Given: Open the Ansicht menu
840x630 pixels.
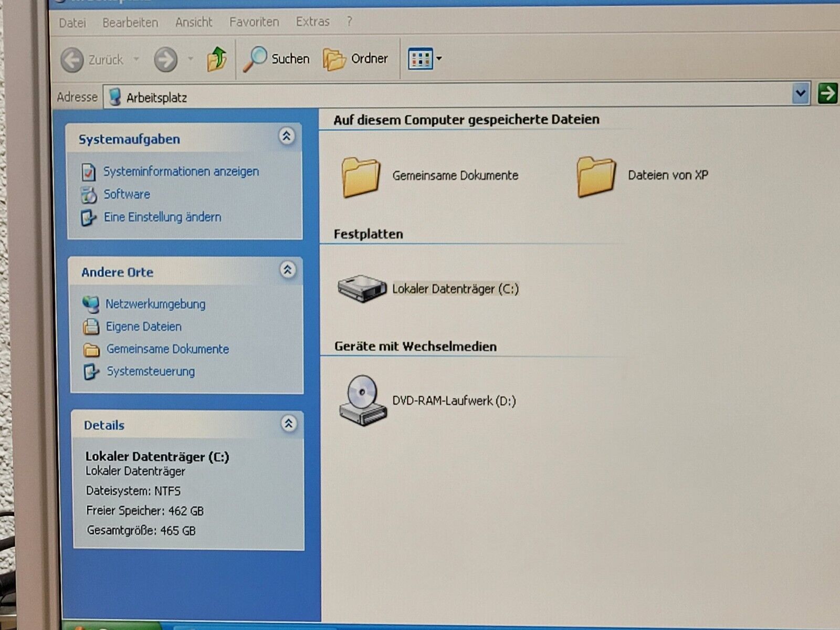Looking at the screenshot, I should [x=194, y=22].
